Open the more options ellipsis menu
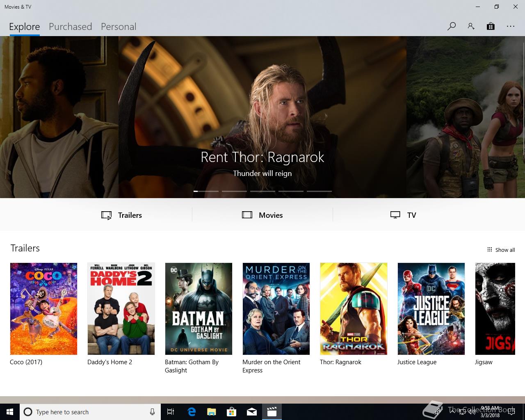The height and width of the screenshot is (420, 525). [510, 26]
